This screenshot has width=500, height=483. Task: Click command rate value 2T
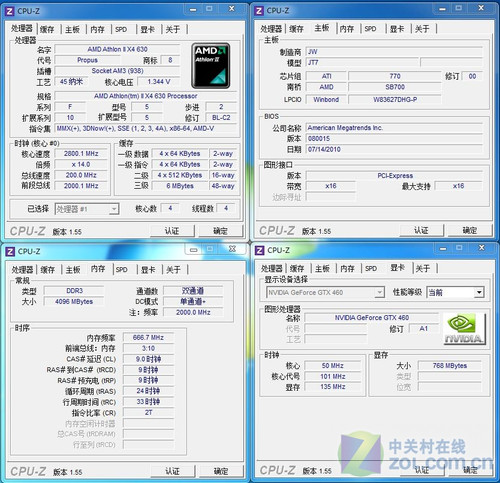(148, 413)
